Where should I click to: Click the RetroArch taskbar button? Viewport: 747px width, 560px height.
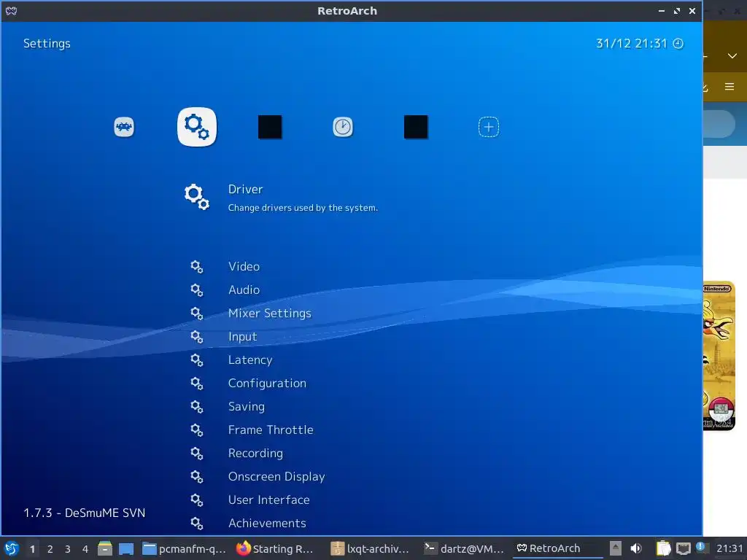coord(557,549)
